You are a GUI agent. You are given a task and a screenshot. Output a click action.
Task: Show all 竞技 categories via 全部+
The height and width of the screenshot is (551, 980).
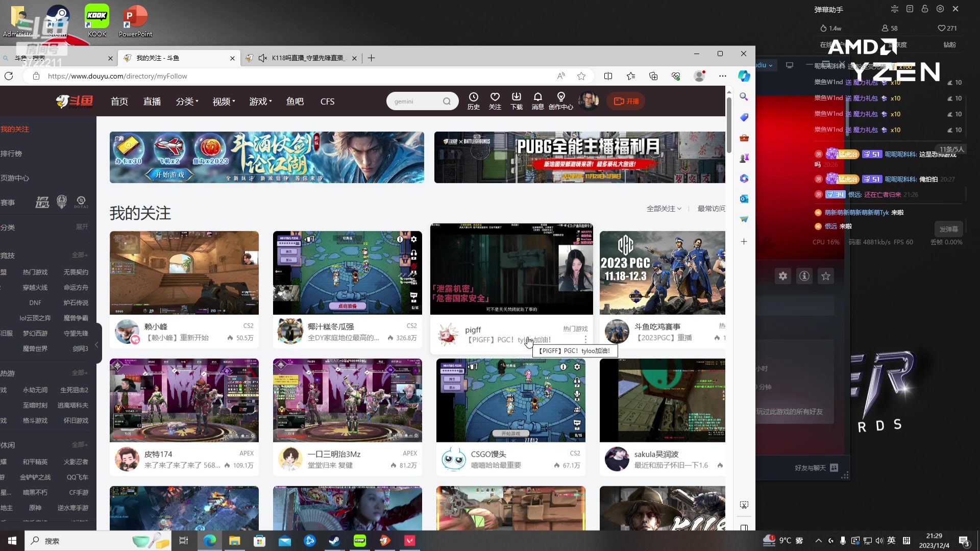tap(80, 255)
